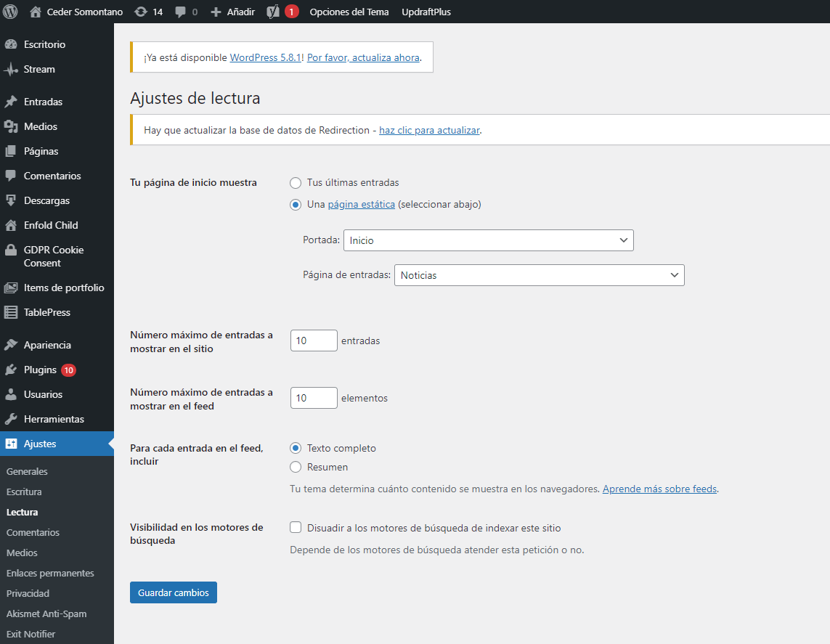Viewport: 830px width, 644px height.
Task: Open the página estática link
Action: (x=362, y=204)
